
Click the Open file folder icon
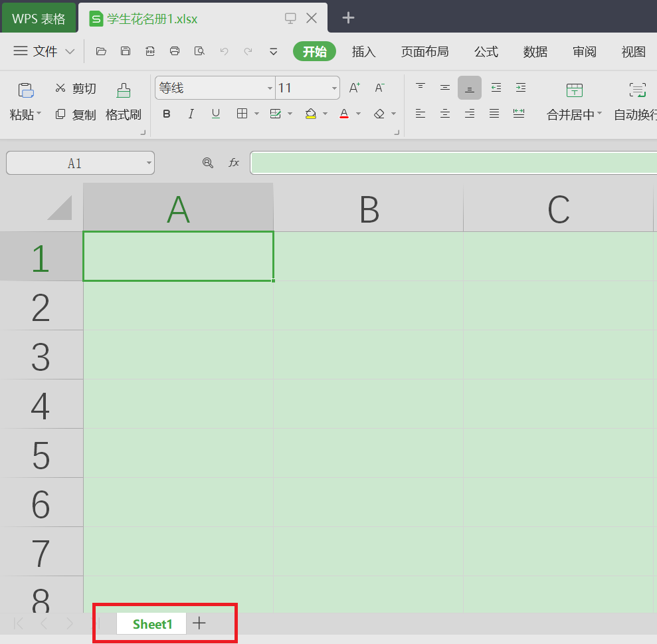coord(101,51)
